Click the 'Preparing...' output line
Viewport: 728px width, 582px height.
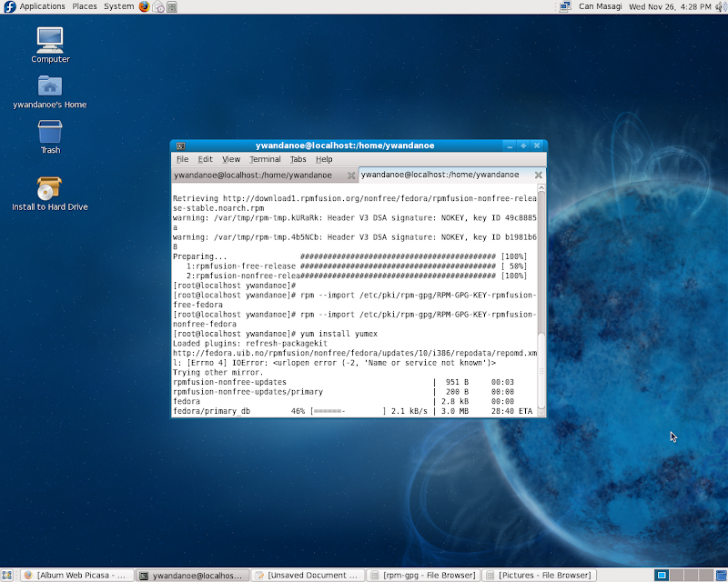click(350, 256)
